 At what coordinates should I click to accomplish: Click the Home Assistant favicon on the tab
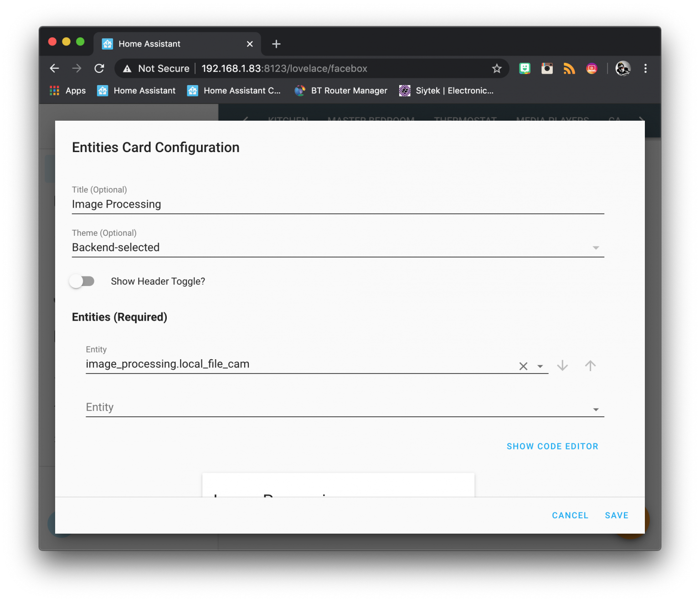point(108,44)
